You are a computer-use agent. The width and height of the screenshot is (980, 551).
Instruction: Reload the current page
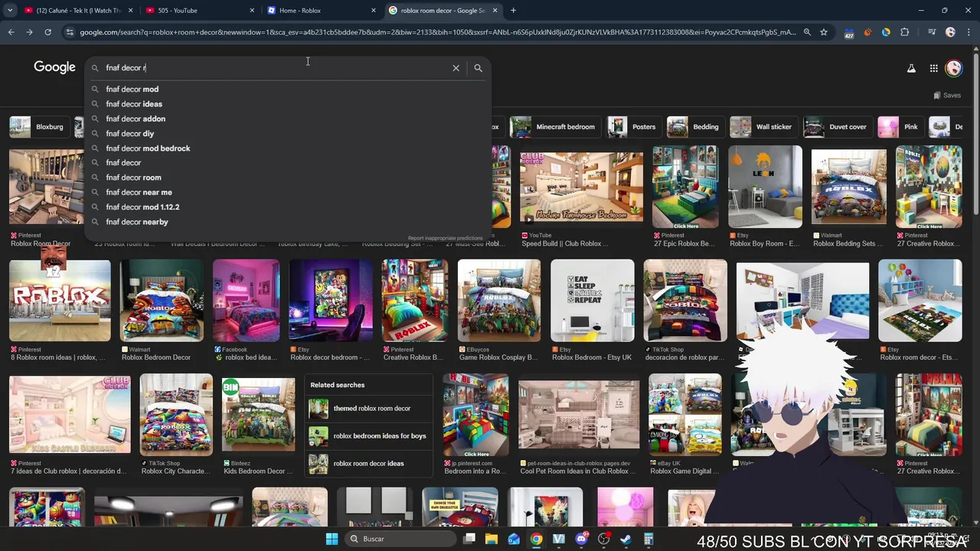coord(47,32)
